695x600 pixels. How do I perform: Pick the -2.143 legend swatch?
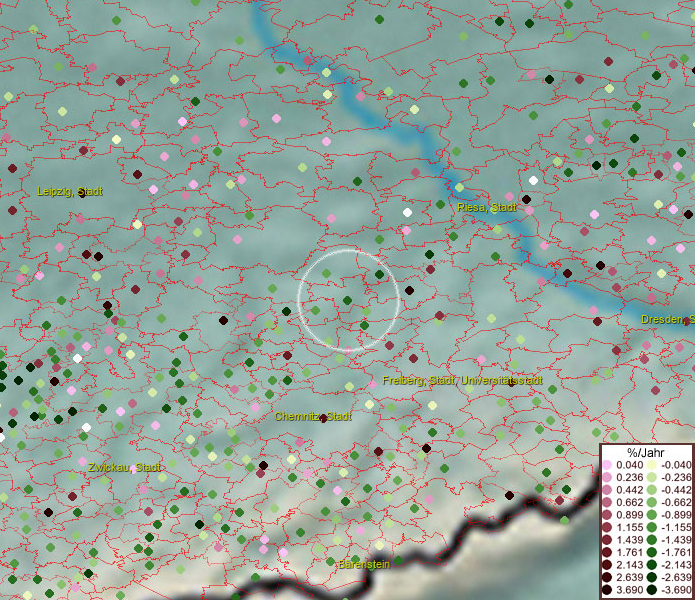[652, 565]
